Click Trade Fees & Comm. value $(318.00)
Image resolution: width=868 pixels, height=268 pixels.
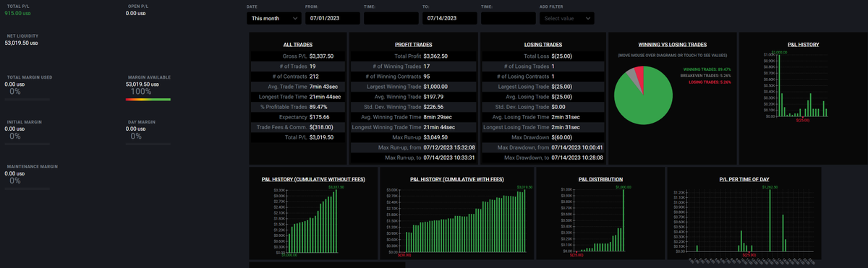tap(320, 126)
